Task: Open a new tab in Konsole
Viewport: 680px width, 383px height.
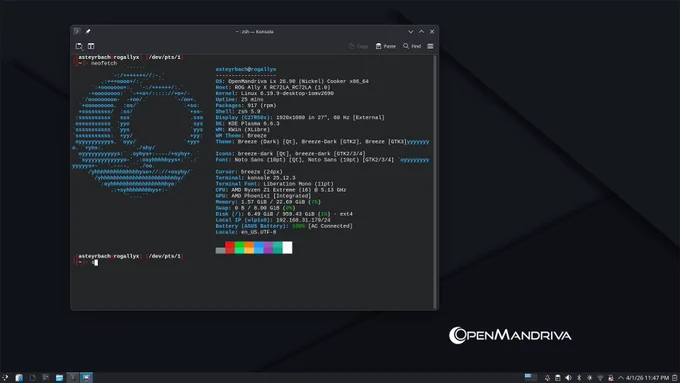Action: (79, 46)
